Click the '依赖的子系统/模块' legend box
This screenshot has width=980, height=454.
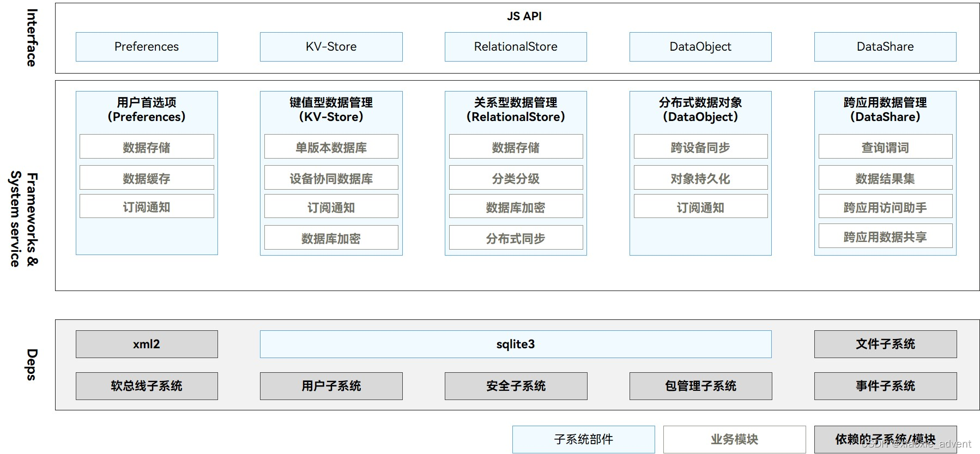(x=885, y=439)
